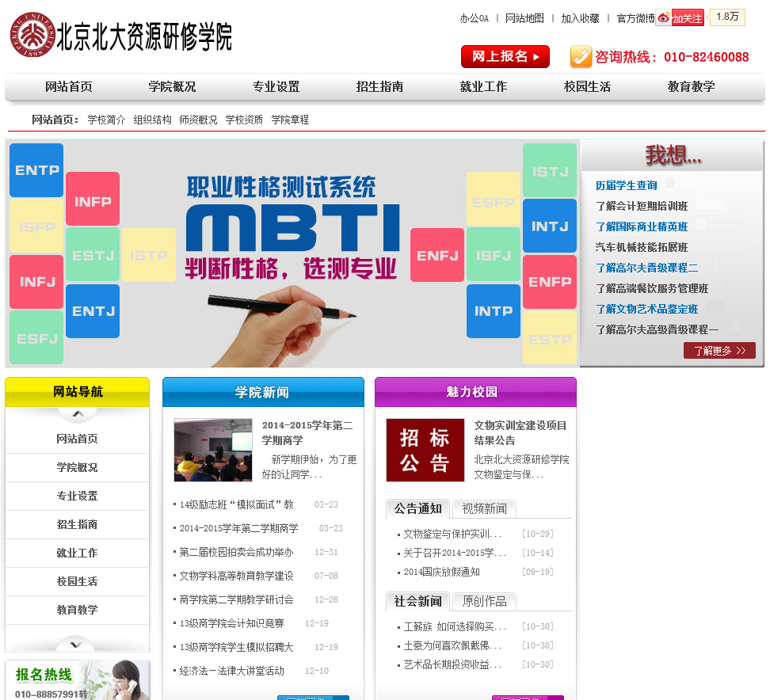Open 网站首页 in main navigation bar
770x700 pixels.
(x=69, y=87)
